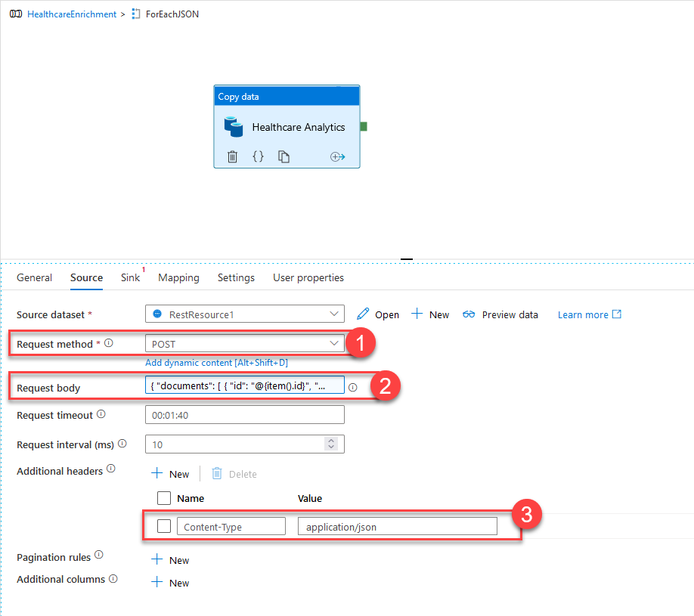Toggle the select-all headers checkbox
This screenshot has height=616, width=694.
[x=164, y=498]
